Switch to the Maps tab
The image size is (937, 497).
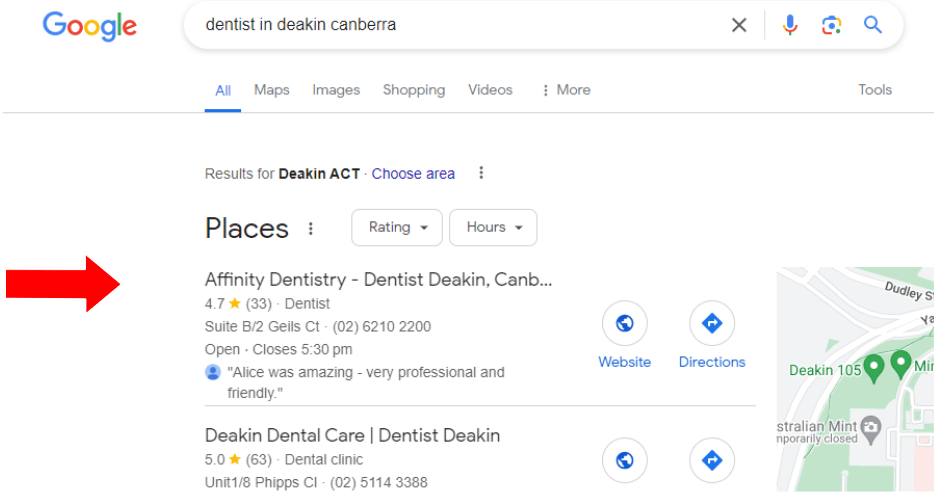271,90
